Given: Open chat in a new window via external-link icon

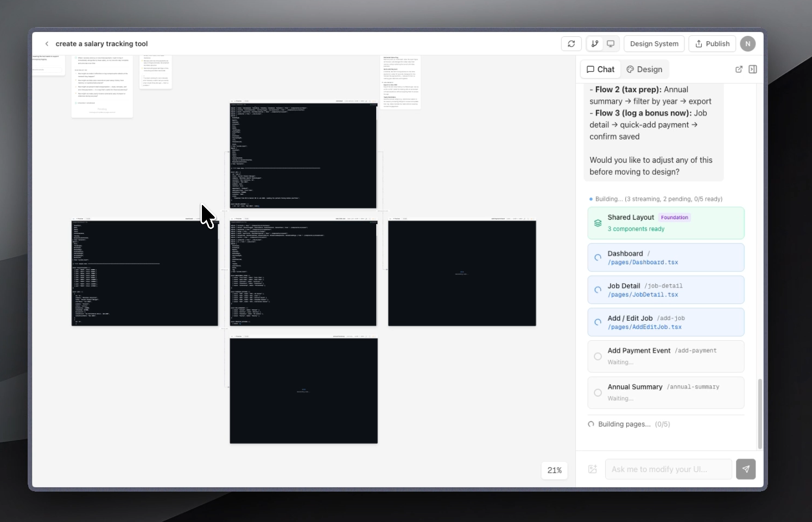Looking at the screenshot, I should click(739, 69).
